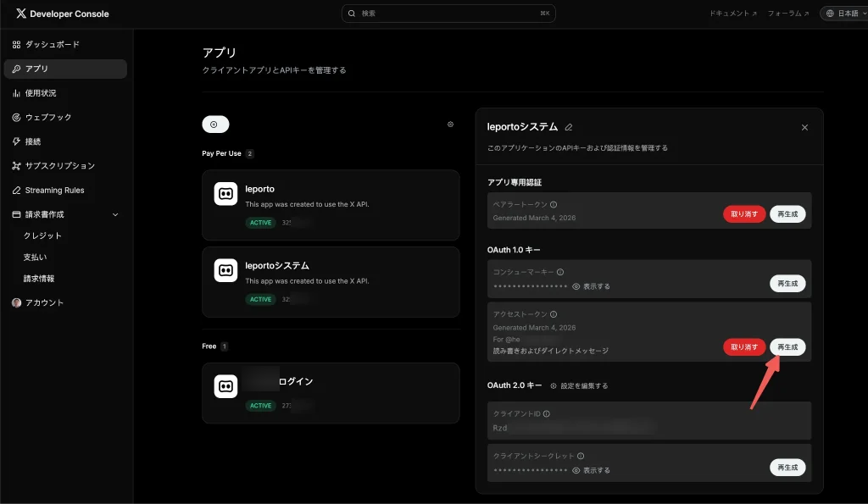868x504 pixels.
Task: Click the 使用状況 bar chart icon
Action: 17,93
